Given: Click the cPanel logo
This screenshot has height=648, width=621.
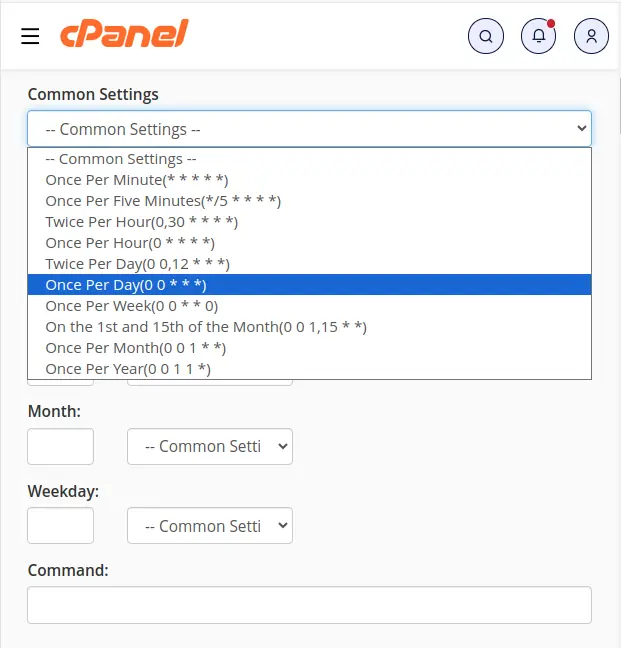Looking at the screenshot, I should 124,33.
